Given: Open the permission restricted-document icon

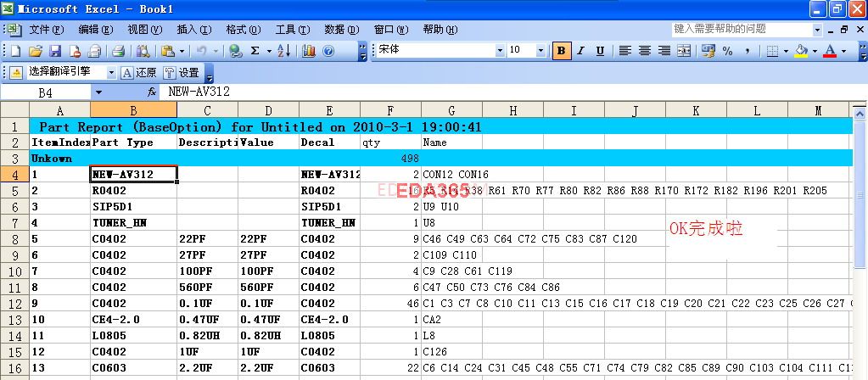Looking at the screenshot, I should (x=75, y=52).
